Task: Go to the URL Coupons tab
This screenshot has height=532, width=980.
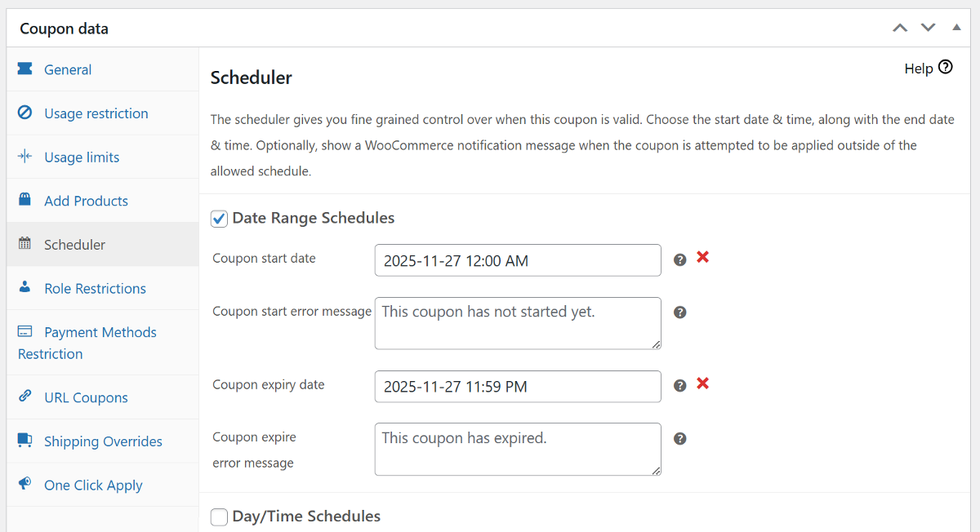Action: pyautogui.click(x=86, y=397)
